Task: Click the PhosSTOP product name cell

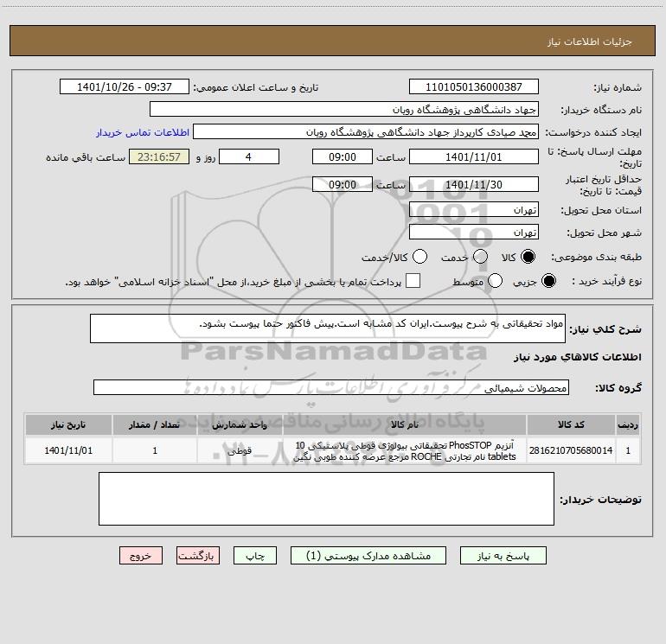Action: click(x=405, y=450)
